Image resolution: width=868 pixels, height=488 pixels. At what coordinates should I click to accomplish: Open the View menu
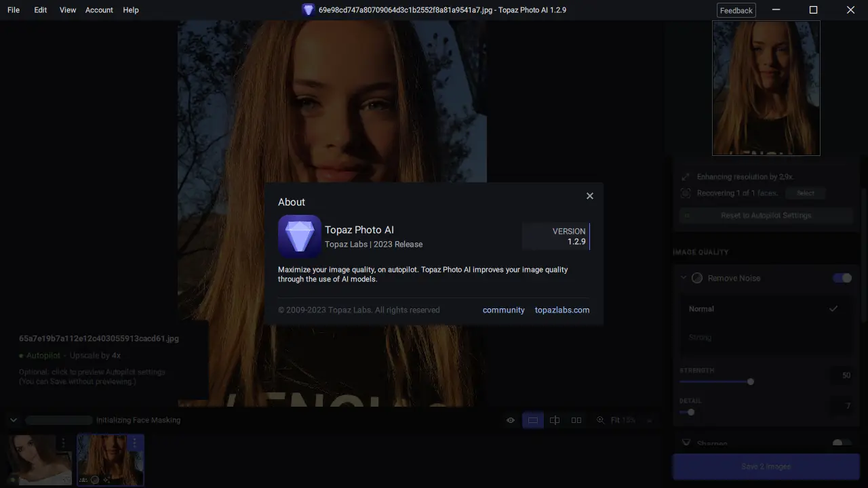point(68,10)
